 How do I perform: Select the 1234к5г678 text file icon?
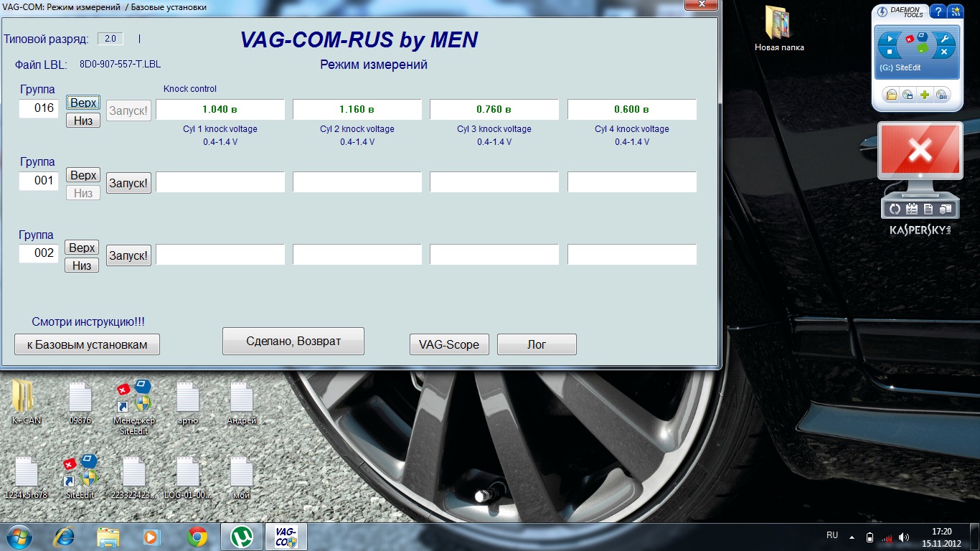coord(26,476)
